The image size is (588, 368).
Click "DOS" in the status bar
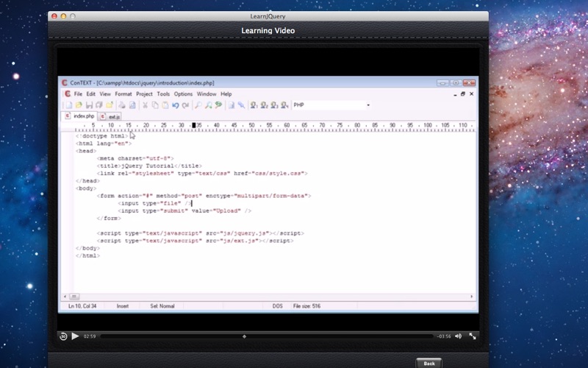pyautogui.click(x=278, y=306)
